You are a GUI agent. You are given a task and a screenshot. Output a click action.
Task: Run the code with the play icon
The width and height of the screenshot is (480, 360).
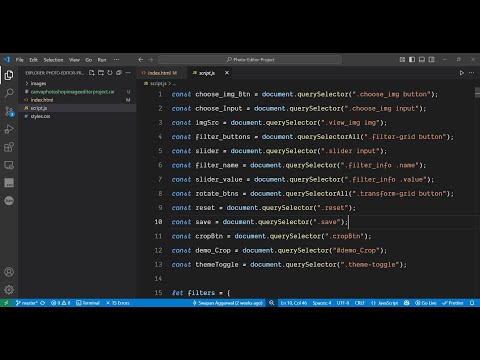click(x=462, y=73)
